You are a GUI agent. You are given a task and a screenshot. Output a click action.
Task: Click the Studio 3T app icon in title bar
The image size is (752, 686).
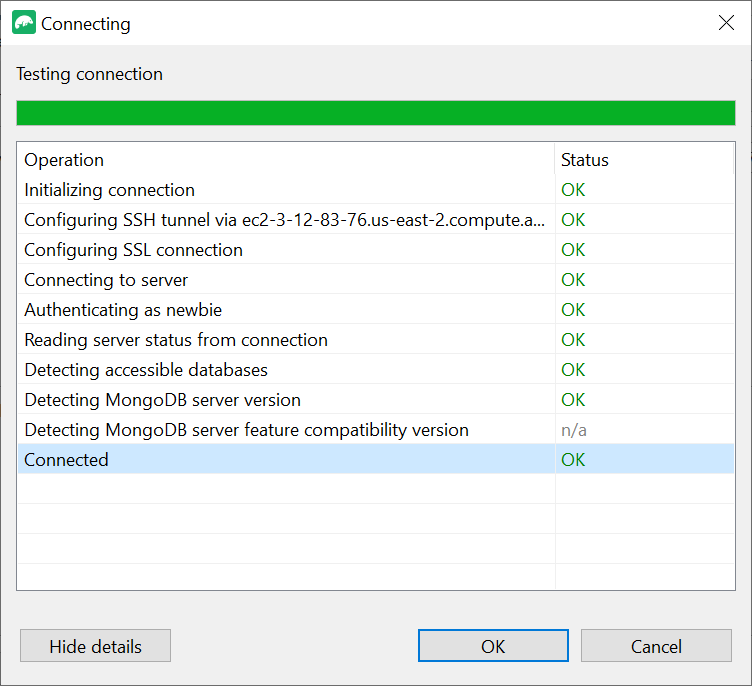click(x=24, y=23)
